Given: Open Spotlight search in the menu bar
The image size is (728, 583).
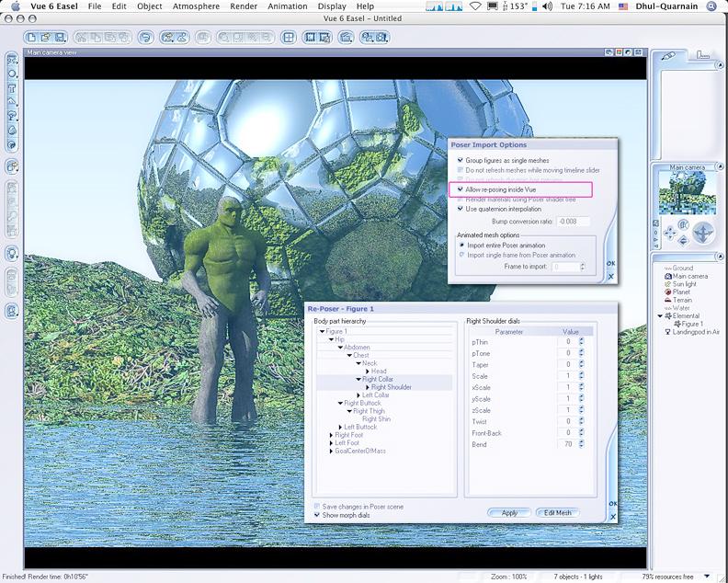Looking at the screenshot, I should click(x=711, y=6).
